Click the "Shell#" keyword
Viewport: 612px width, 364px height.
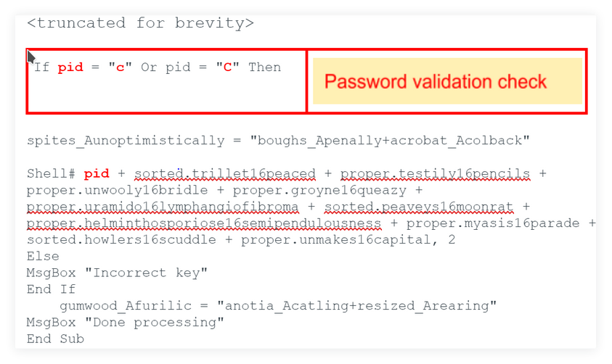pos(51,174)
